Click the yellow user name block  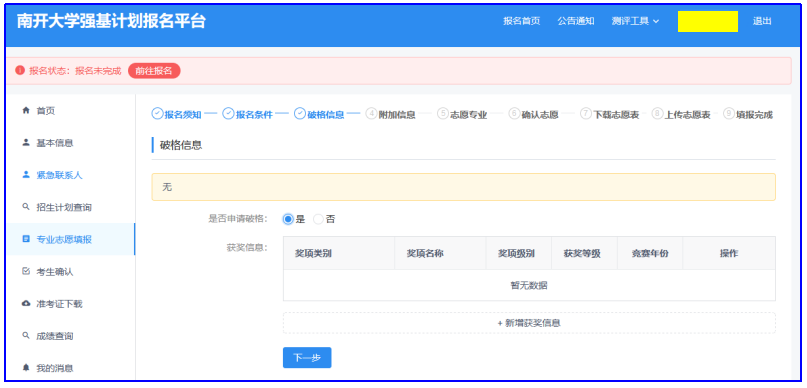[x=708, y=22]
